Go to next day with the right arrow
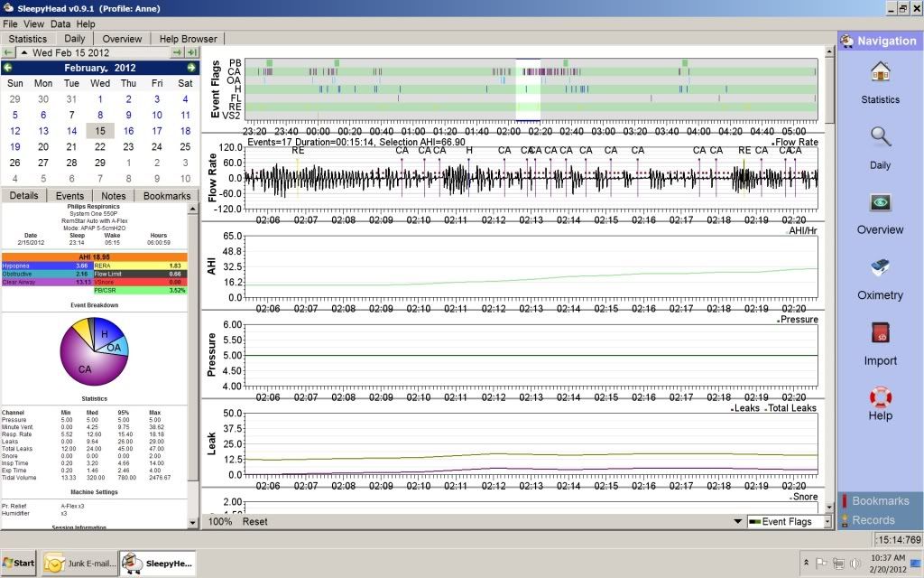The width and height of the screenshot is (924, 578). (178, 52)
